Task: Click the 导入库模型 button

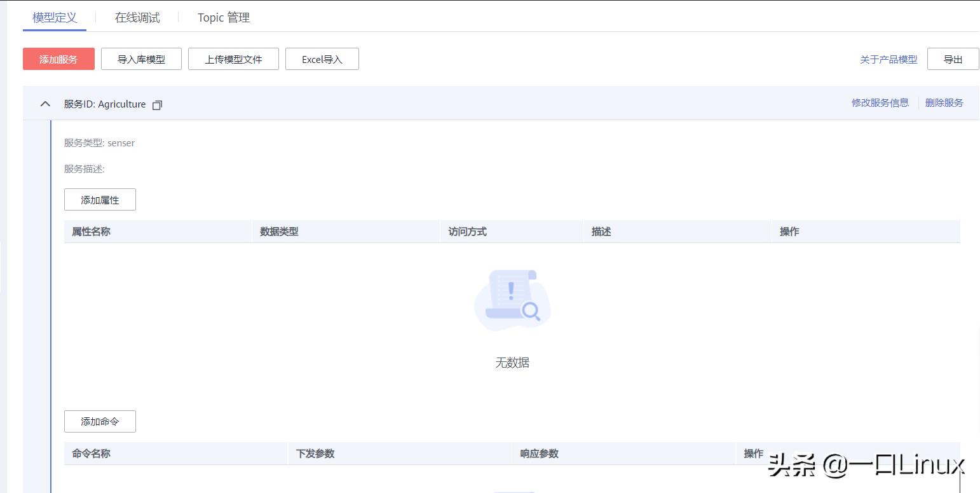Action: point(141,59)
